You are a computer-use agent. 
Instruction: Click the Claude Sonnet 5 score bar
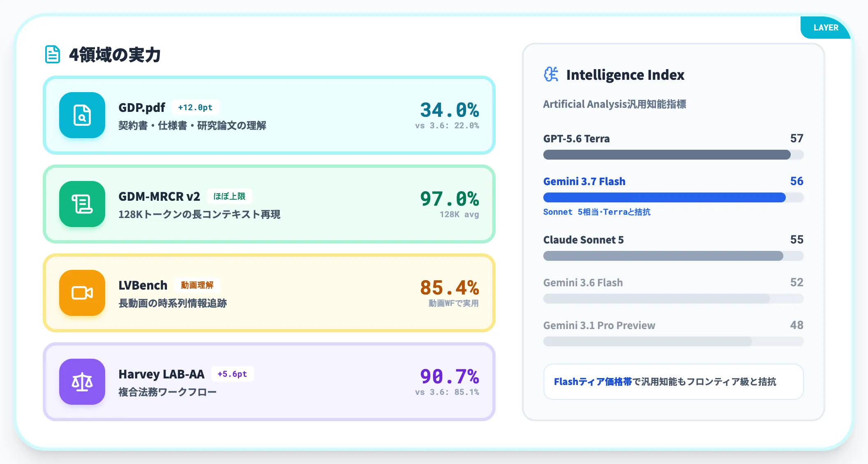tap(673, 256)
